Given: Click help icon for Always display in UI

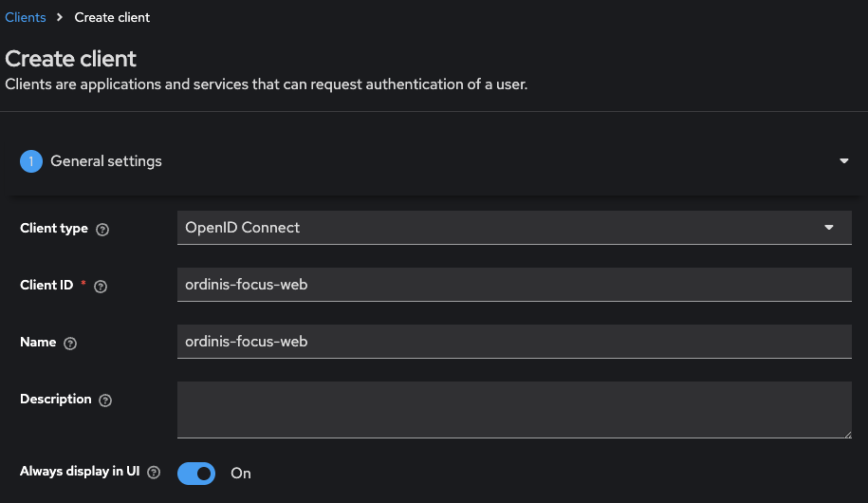Looking at the screenshot, I should click(154, 473).
